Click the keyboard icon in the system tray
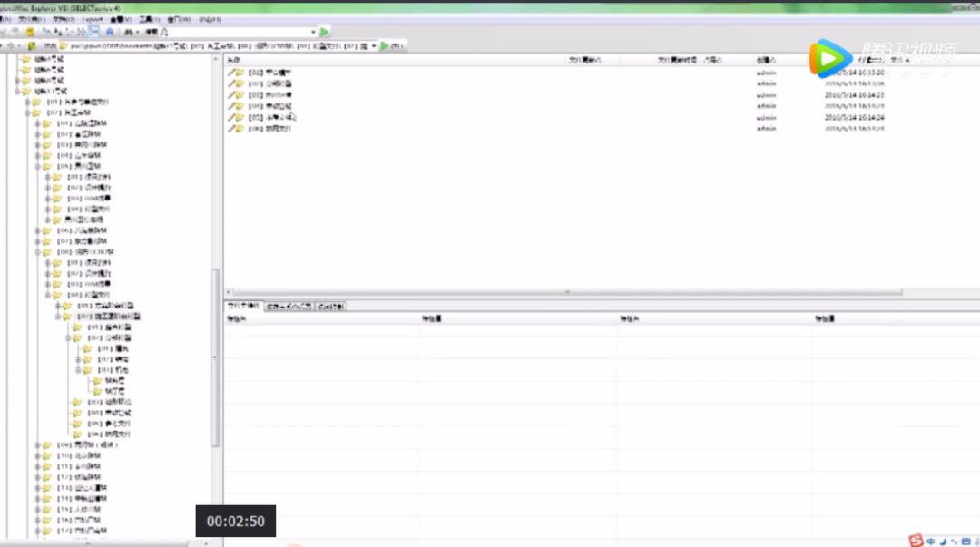 click(966, 542)
